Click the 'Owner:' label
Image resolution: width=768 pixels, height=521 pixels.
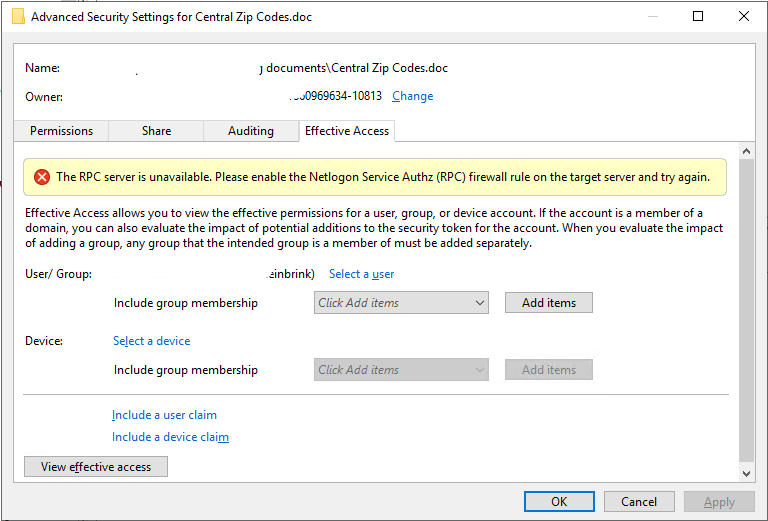(44, 96)
